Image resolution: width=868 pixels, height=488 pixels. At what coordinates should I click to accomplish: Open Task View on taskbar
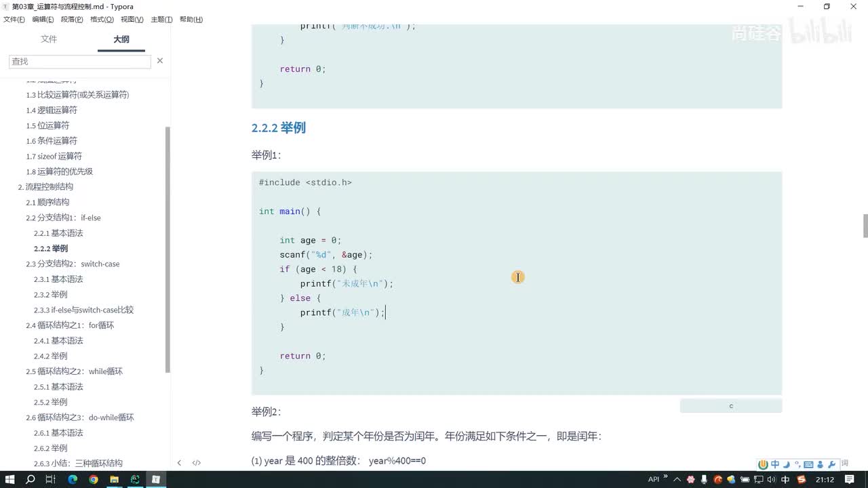pyautogui.click(x=51, y=479)
